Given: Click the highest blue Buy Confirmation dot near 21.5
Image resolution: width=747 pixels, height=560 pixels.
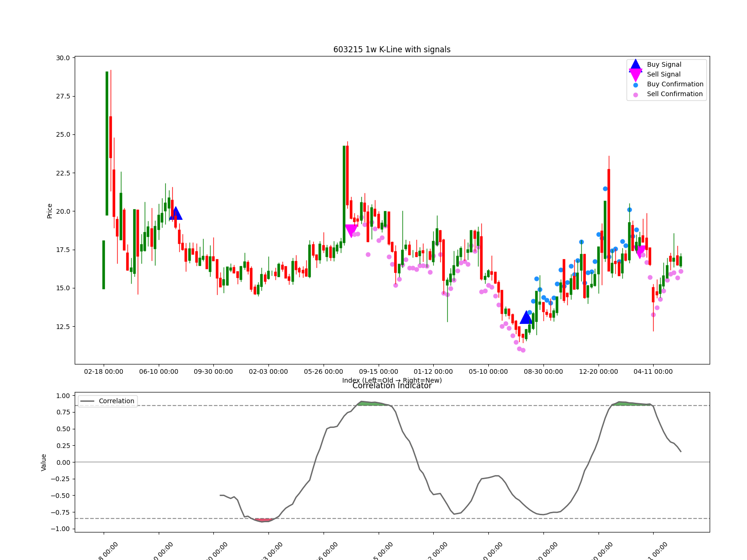Looking at the screenshot, I should 605,189.
